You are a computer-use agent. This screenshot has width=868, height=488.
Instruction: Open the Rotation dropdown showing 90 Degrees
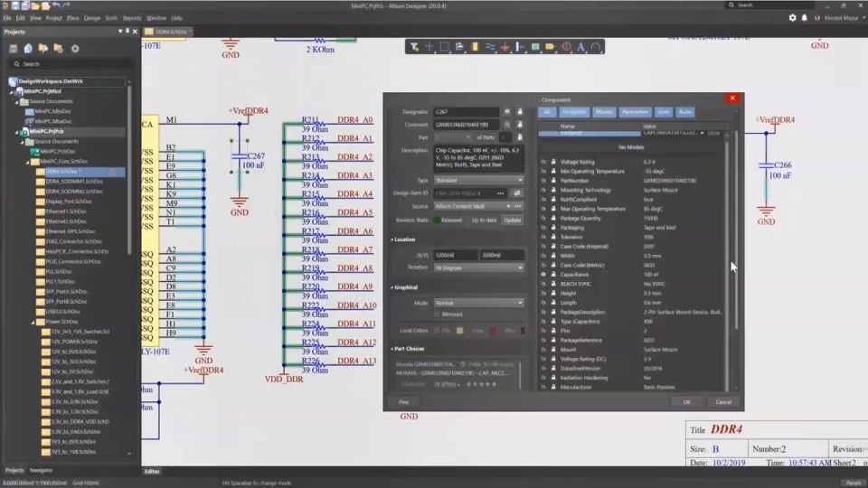pyautogui.click(x=478, y=267)
